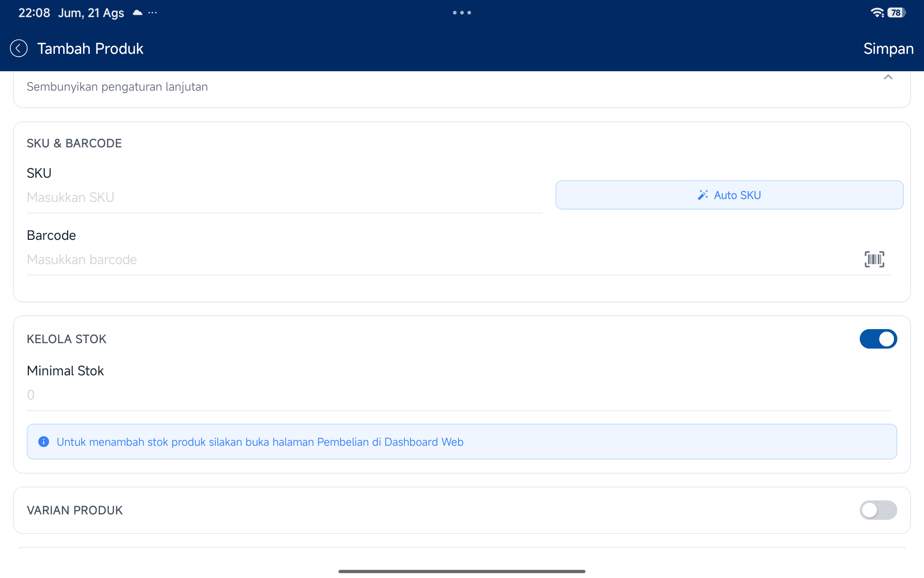This screenshot has width=924, height=578.
Task: Tap the VARIAN PRODUK heading
Action: (75, 510)
